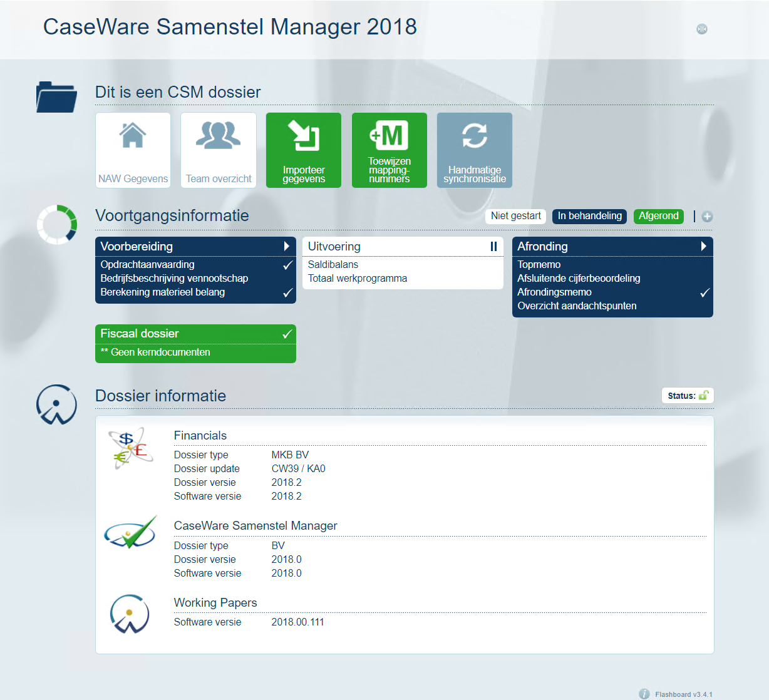Click the CW39 / KA0 dossier update value
Image resolution: width=769 pixels, height=700 pixels.
pos(298,469)
